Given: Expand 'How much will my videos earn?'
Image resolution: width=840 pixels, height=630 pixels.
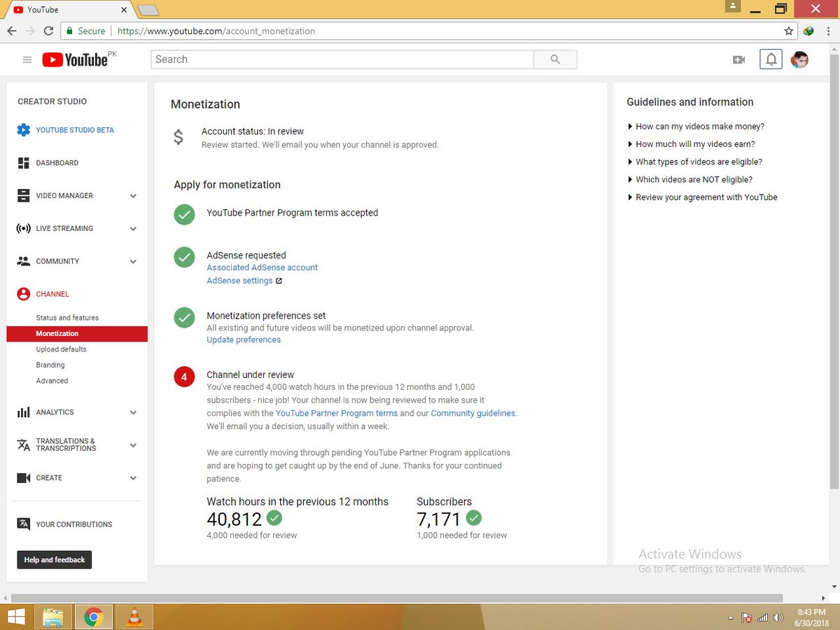Looking at the screenshot, I should 691,144.
